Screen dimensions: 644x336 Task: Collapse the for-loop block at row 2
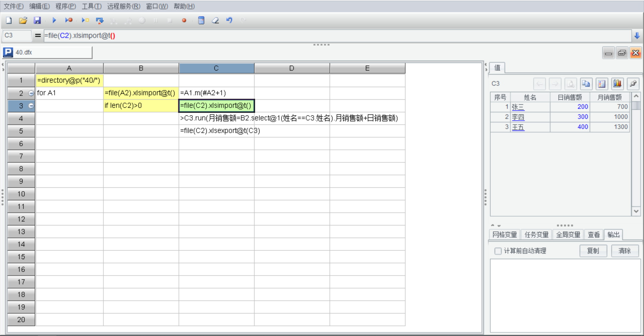(31, 93)
